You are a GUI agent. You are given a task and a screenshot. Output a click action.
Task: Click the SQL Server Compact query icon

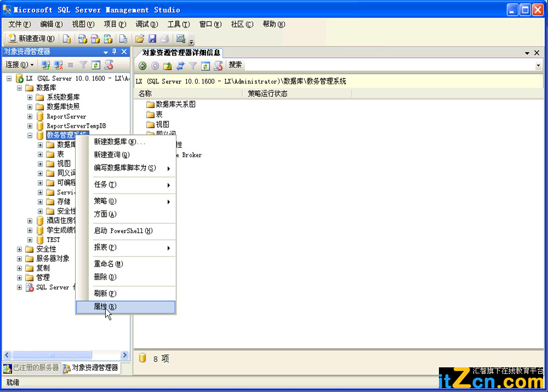click(123, 39)
